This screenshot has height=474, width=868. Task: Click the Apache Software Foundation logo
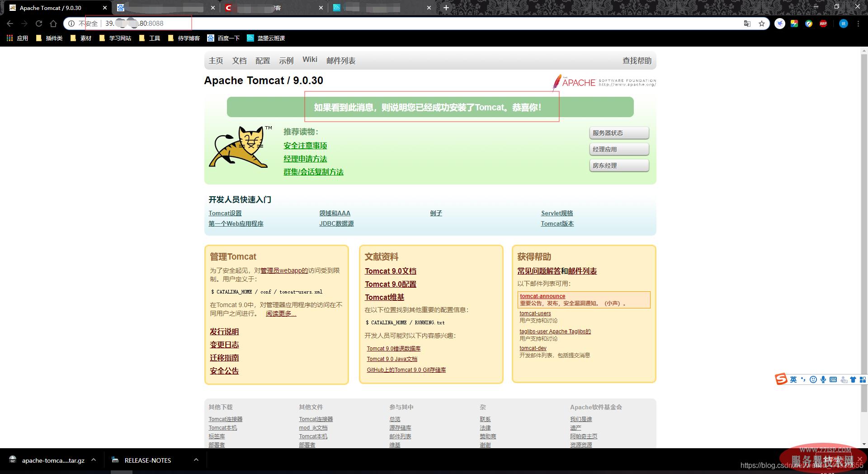tap(604, 83)
